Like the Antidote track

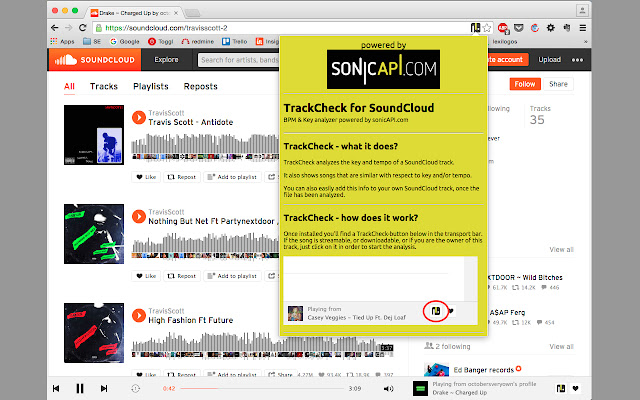146,177
